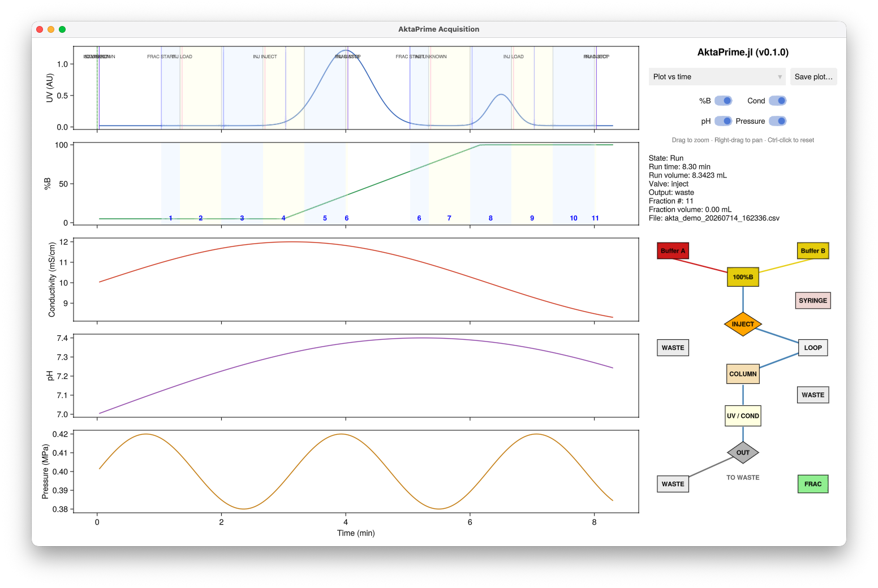Click the "AktaPrime Acquisition" window title

tap(439, 29)
